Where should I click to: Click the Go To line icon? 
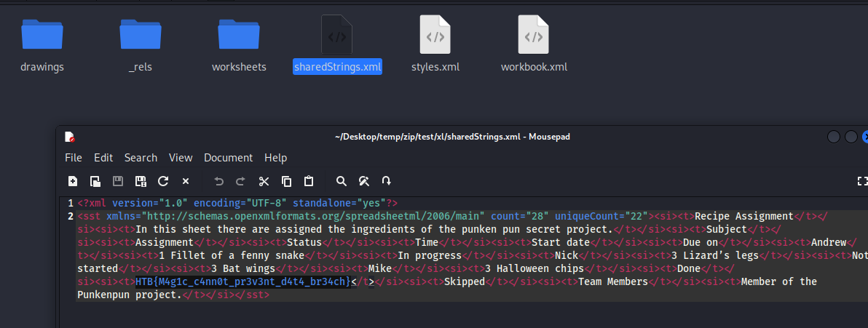click(386, 181)
